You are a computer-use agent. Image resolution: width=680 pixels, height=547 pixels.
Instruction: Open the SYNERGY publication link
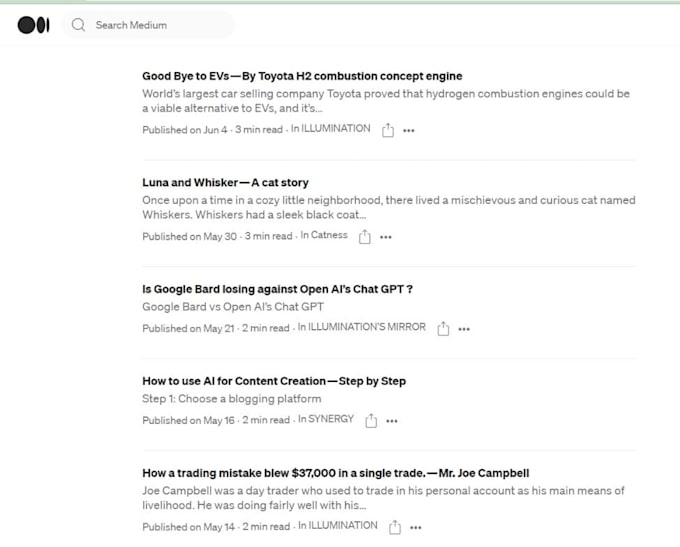point(330,420)
